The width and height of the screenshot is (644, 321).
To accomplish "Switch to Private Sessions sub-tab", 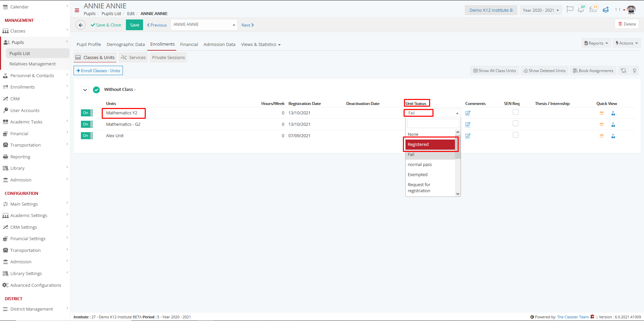I will 168,58.
